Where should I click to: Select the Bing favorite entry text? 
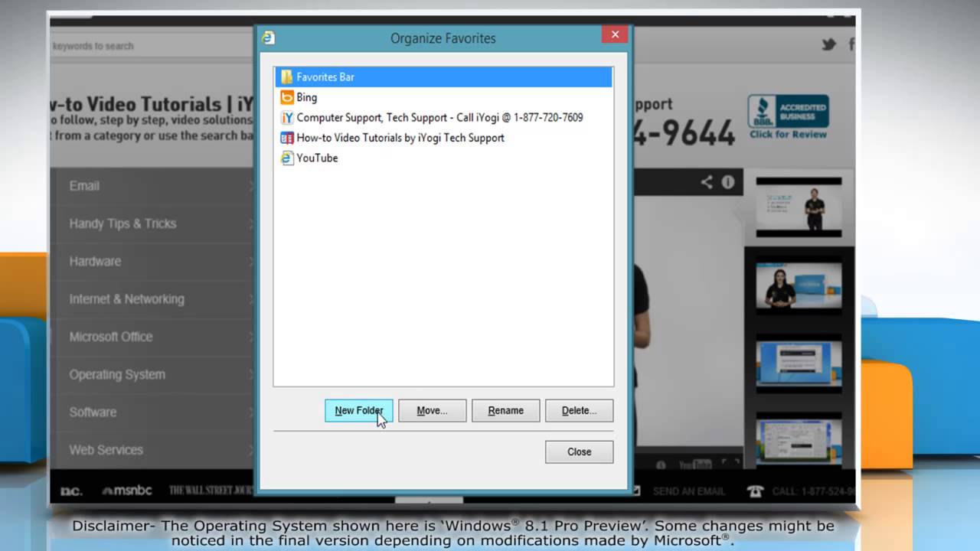point(307,97)
